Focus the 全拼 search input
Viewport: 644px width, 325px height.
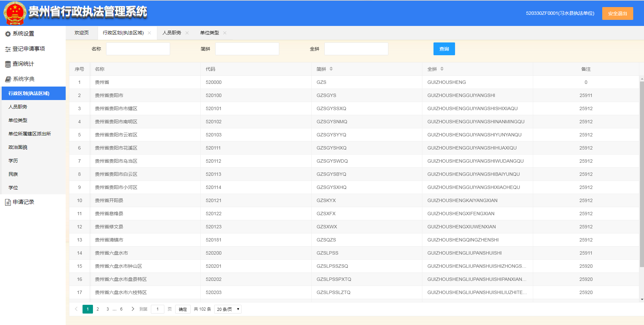click(x=356, y=49)
